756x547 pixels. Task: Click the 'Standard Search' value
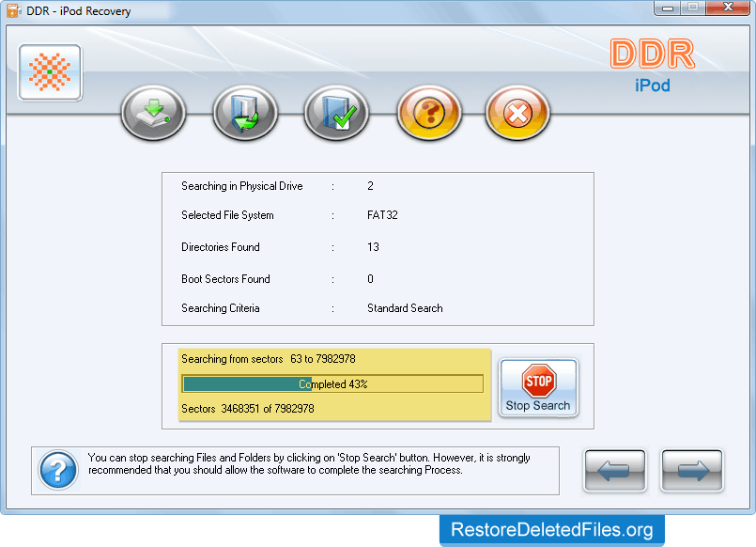click(405, 307)
